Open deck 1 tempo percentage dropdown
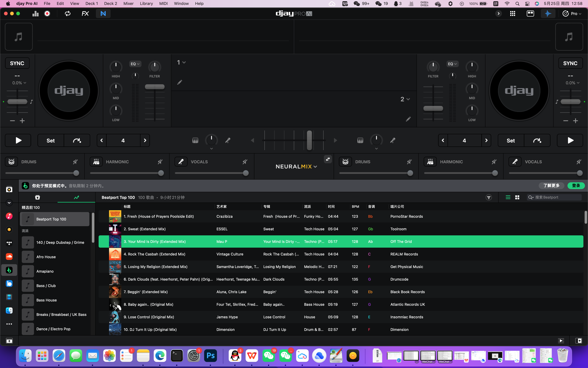588x368 pixels. [19, 83]
